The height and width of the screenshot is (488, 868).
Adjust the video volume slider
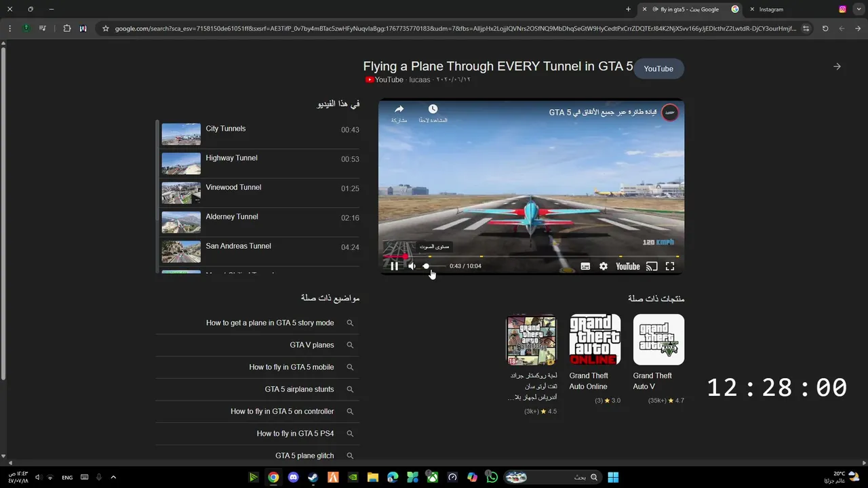click(434, 266)
